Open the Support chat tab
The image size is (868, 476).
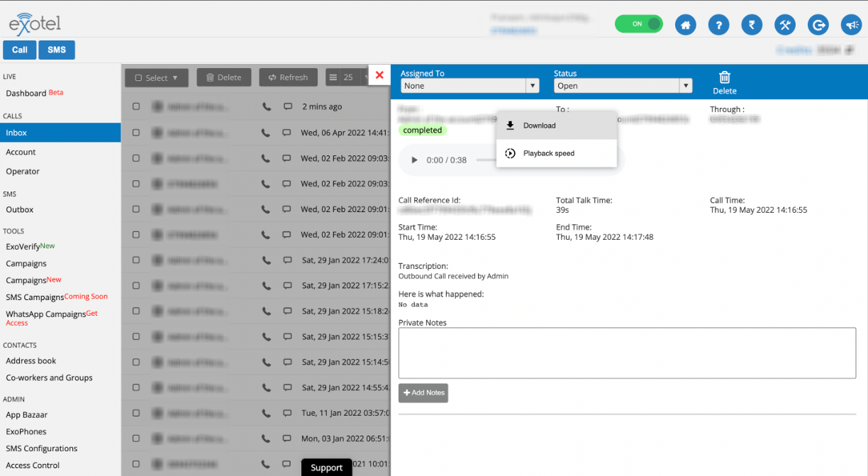(326, 467)
